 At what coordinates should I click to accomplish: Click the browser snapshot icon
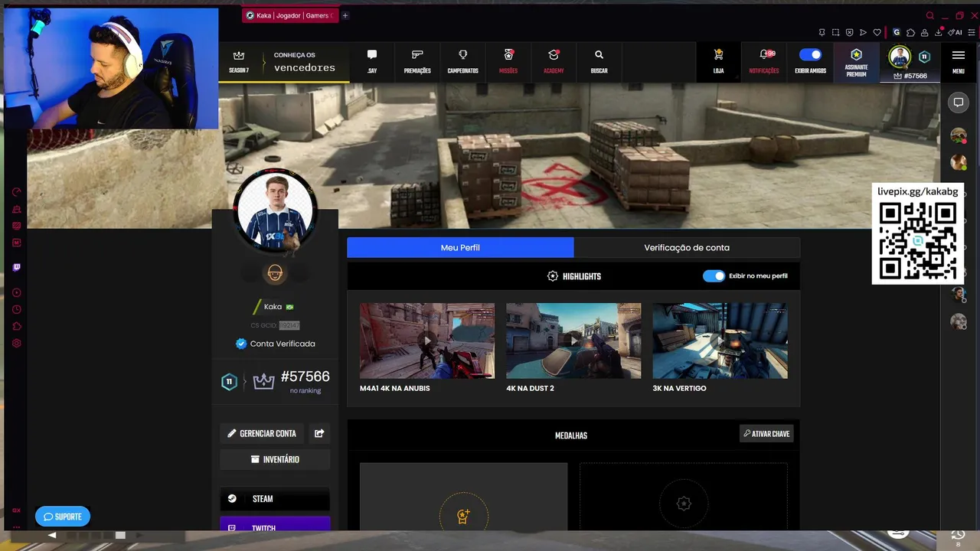point(835,33)
